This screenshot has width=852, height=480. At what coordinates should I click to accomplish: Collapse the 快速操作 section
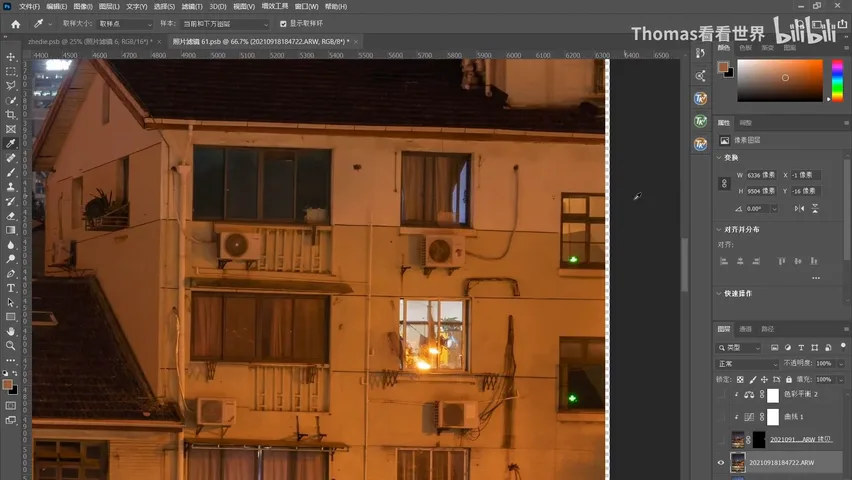pos(719,294)
